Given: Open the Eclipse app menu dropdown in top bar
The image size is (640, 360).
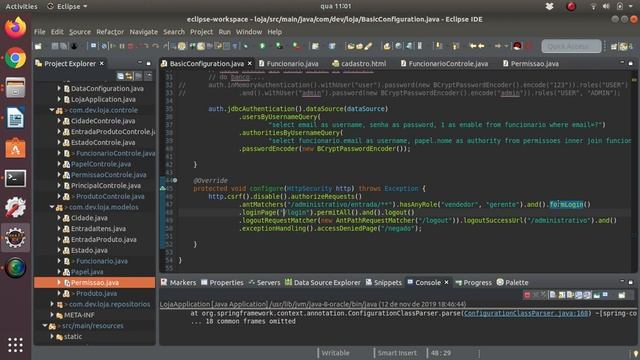Looking at the screenshot, I should pyautogui.click(x=67, y=6).
